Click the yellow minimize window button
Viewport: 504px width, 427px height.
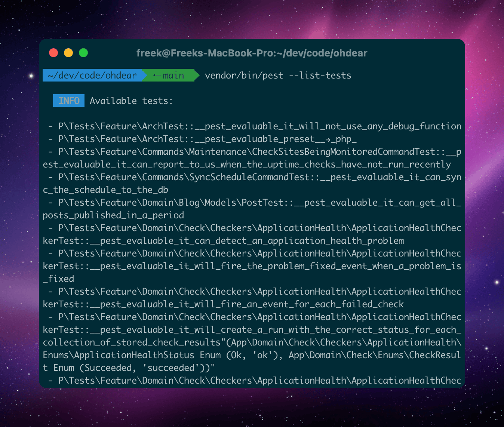[68, 53]
